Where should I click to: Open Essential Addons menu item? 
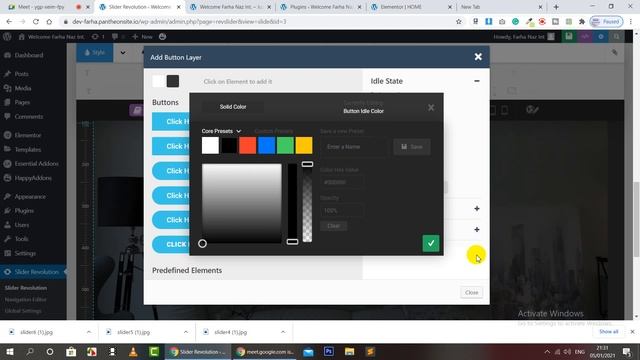coord(36,164)
